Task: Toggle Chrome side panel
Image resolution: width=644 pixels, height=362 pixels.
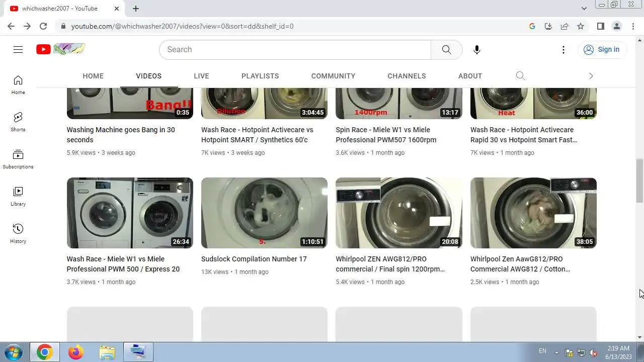Action: (x=601, y=26)
